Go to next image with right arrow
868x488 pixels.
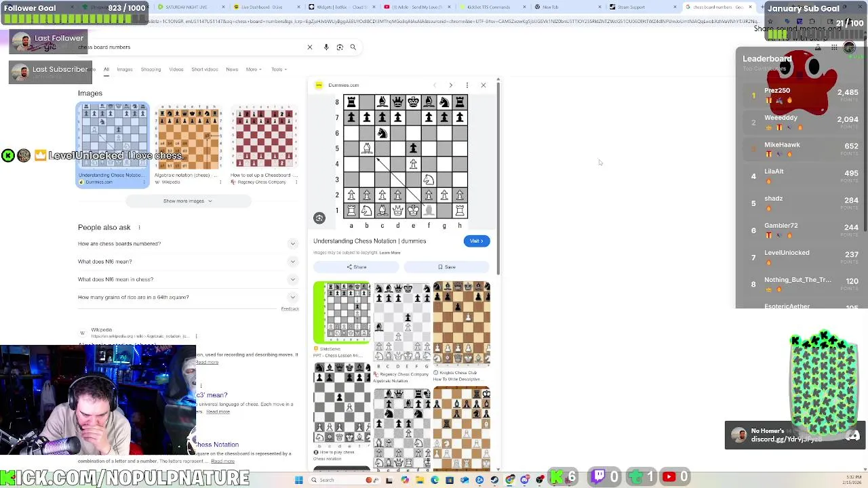pos(450,85)
